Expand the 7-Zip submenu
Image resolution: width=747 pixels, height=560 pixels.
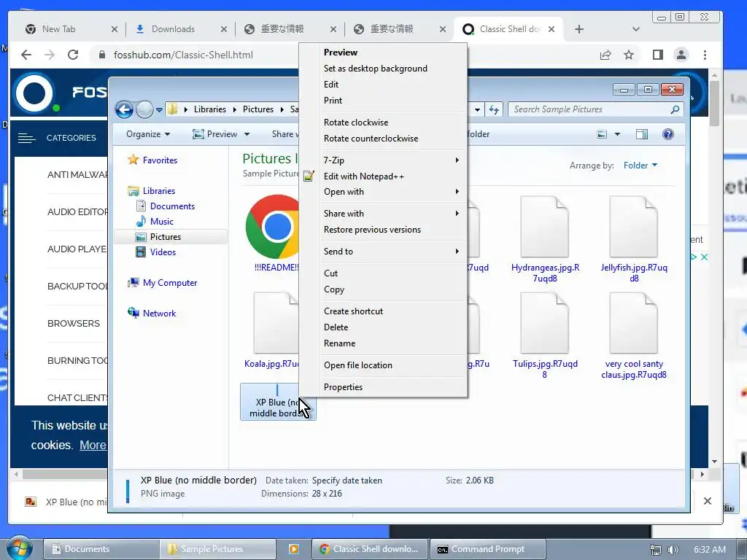click(393, 160)
